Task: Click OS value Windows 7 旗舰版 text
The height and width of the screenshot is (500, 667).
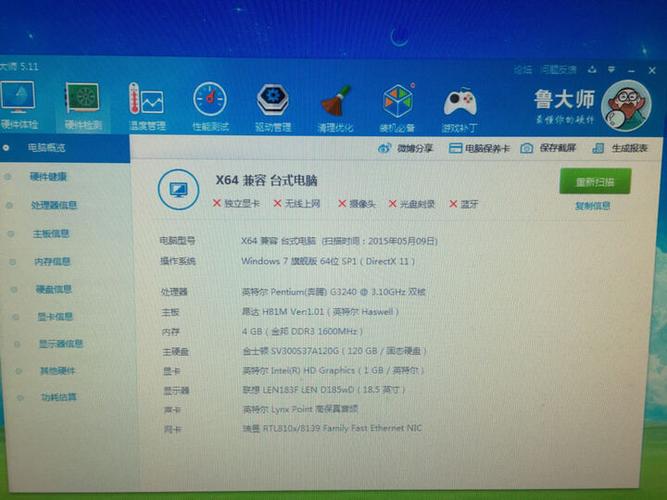Action: (x=328, y=261)
